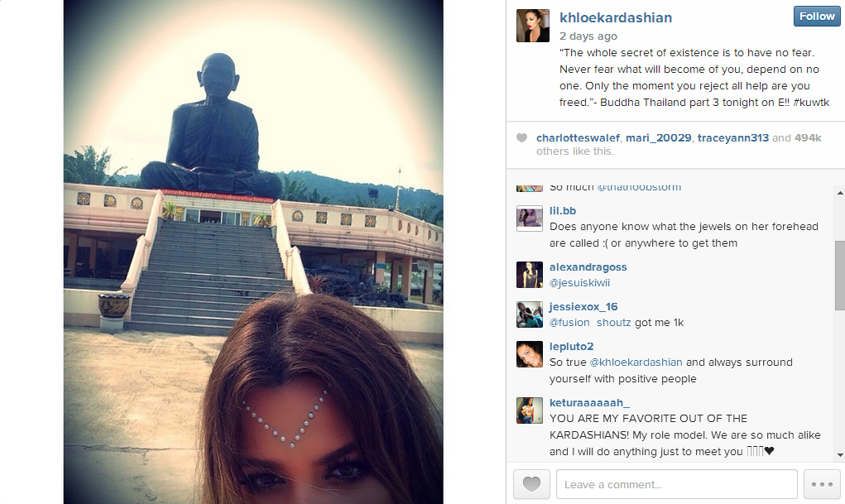Open jessiexox_16 avatar picture
Image resolution: width=845 pixels, height=504 pixels.
[x=529, y=314]
